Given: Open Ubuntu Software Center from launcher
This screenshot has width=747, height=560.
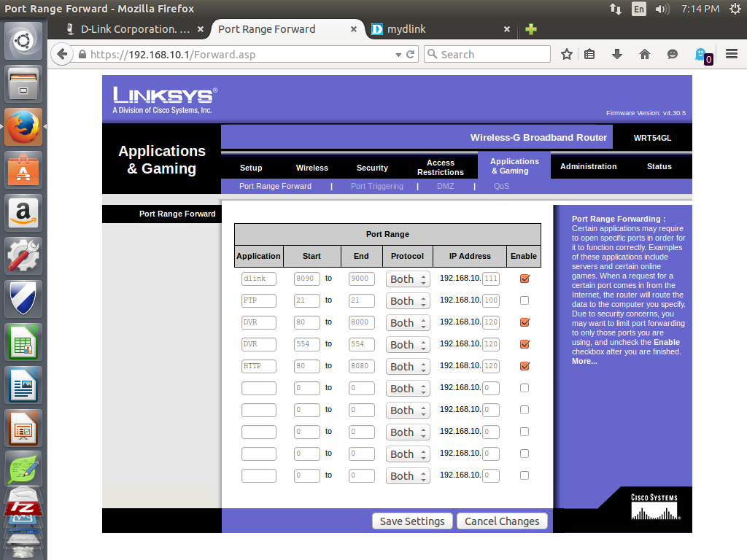Looking at the screenshot, I should coord(23,170).
